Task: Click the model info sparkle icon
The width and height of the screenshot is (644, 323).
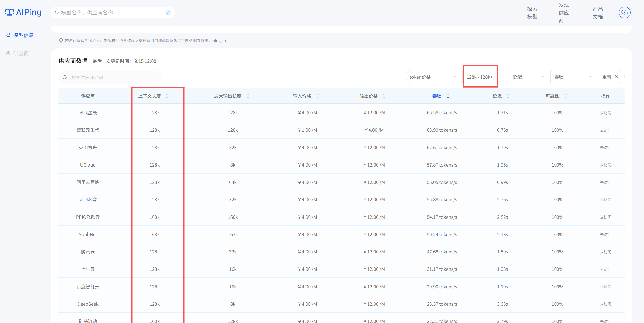Action: click(8, 35)
